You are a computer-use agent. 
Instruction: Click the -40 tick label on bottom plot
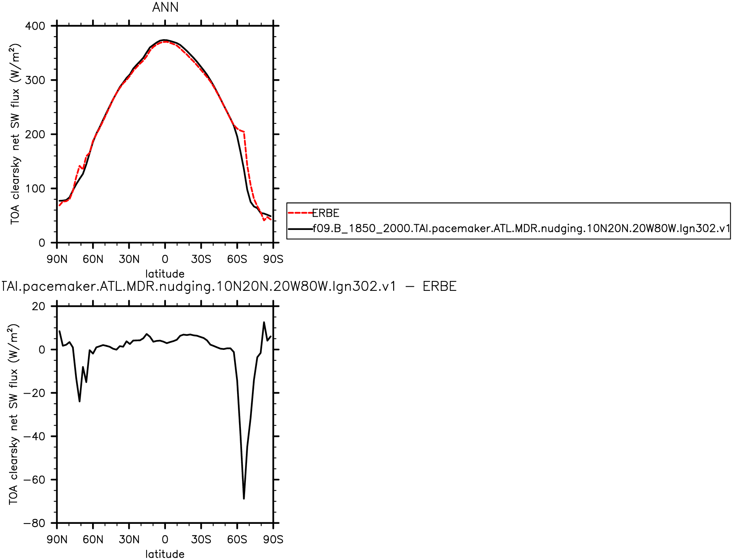[x=34, y=437]
